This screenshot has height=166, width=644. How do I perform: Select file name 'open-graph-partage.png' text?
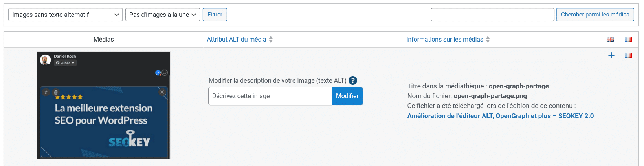(x=490, y=96)
